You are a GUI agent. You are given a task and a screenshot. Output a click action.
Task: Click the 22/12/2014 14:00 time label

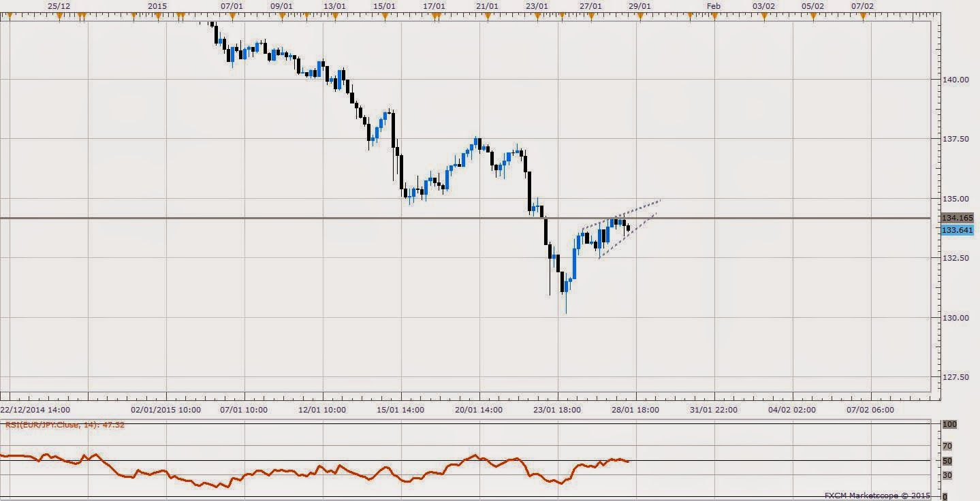35,410
